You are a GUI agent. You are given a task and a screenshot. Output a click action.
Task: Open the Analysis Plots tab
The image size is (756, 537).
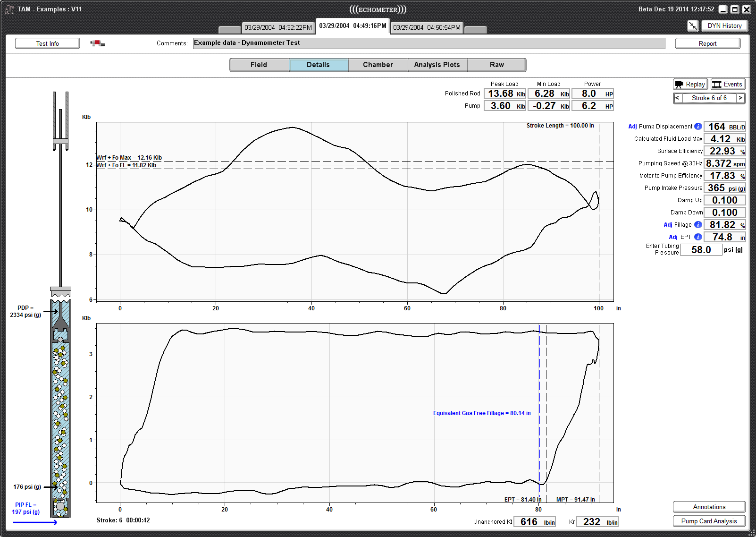click(x=437, y=65)
